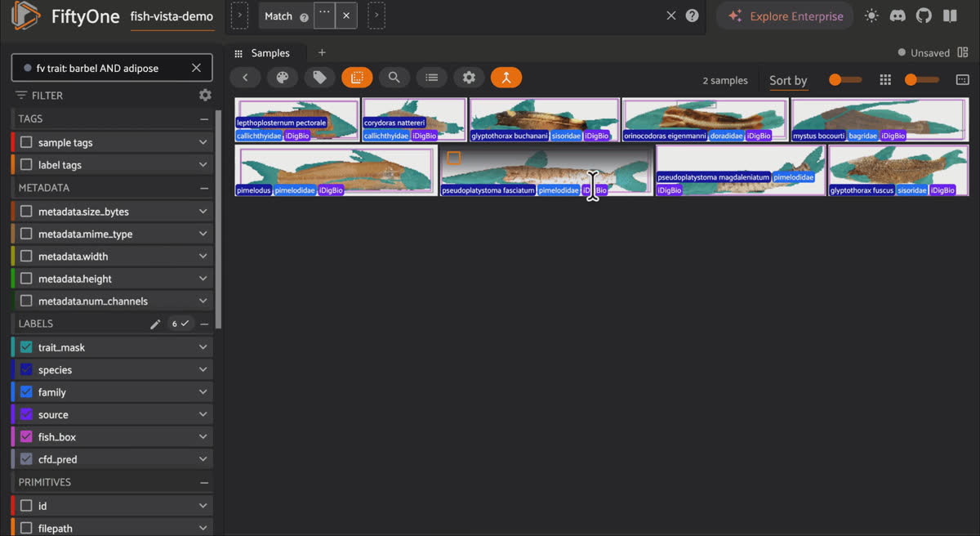This screenshot has height=536, width=980.
Task: Click the Match view stage label
Action: [278, 16]
